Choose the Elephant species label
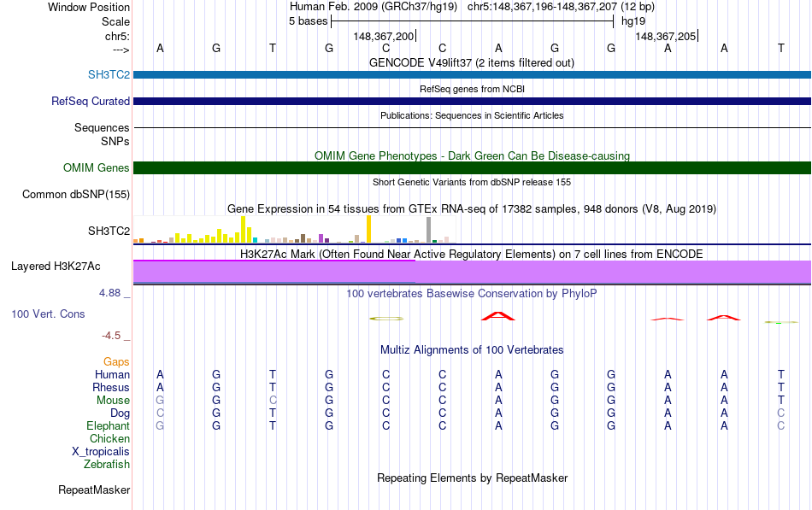Screen dimensions: 812x510 click(109, 425)
